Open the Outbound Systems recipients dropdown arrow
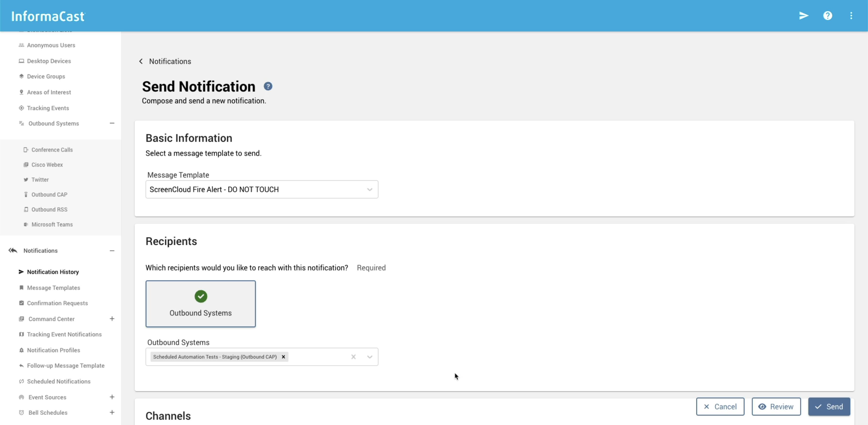 [370, 357]
